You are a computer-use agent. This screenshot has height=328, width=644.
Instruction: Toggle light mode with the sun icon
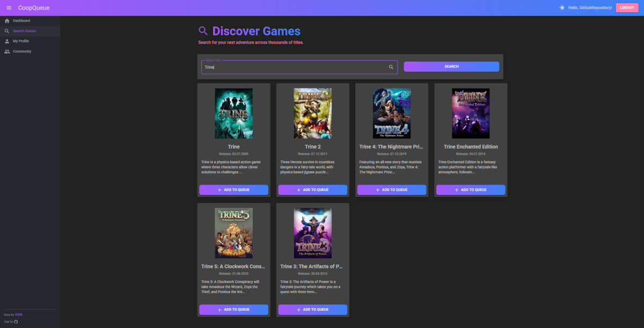[x=562, y=8]
